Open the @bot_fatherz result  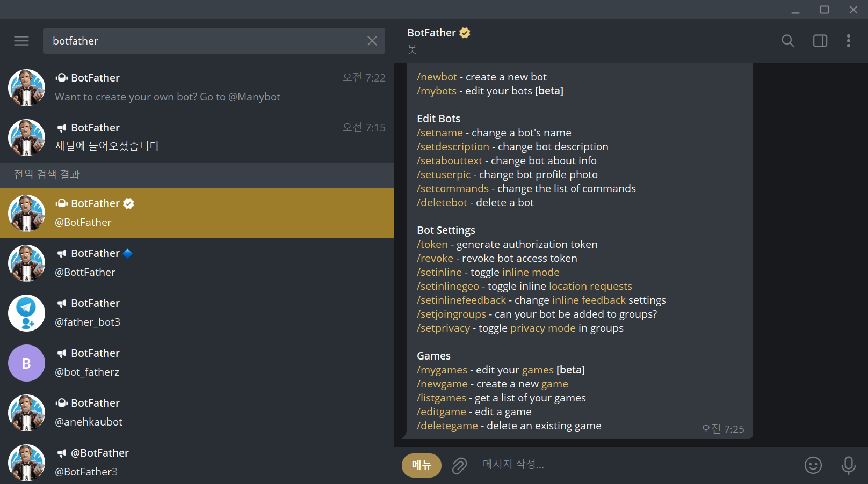[197, 363]
